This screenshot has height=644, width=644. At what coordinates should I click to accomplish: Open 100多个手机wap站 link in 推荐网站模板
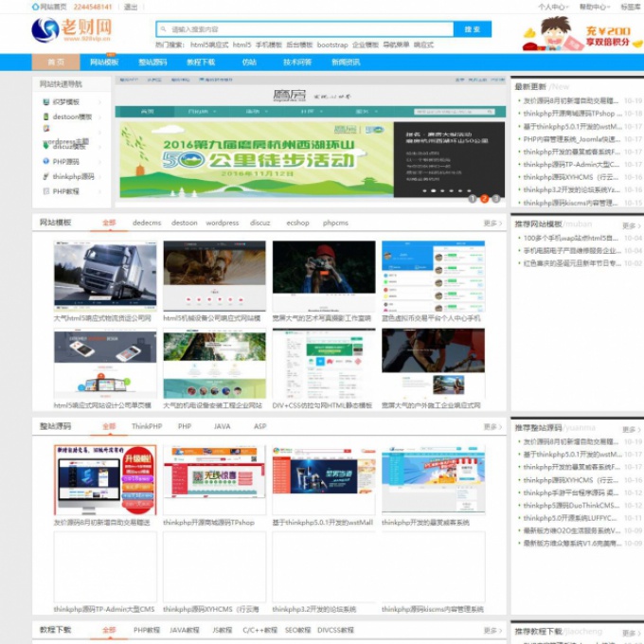pyautogui.click(x=570, y=238)
